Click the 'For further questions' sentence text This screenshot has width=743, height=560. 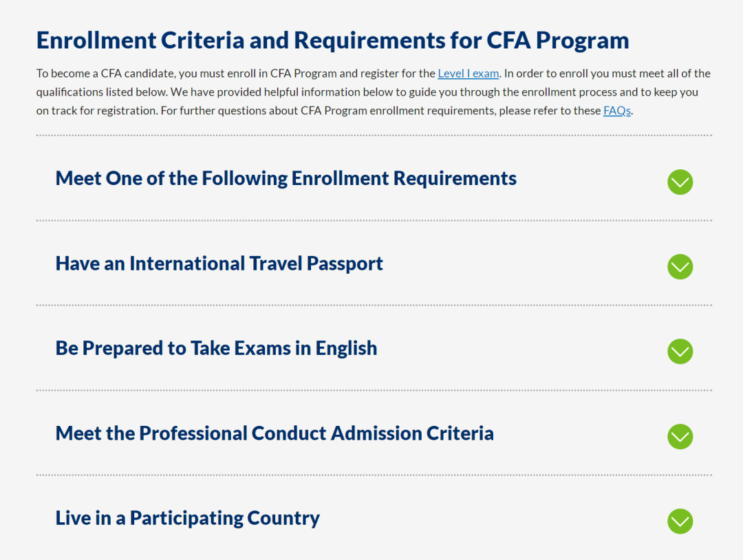[x=378, y=111]
